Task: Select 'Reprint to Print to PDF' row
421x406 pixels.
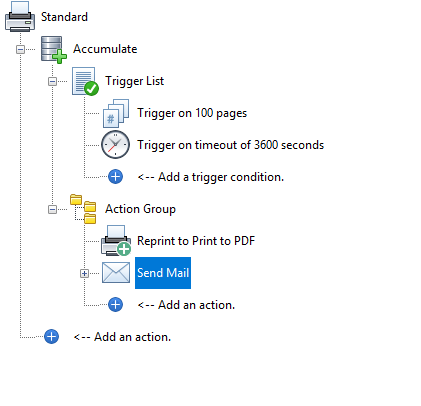Action: [196, 241]
